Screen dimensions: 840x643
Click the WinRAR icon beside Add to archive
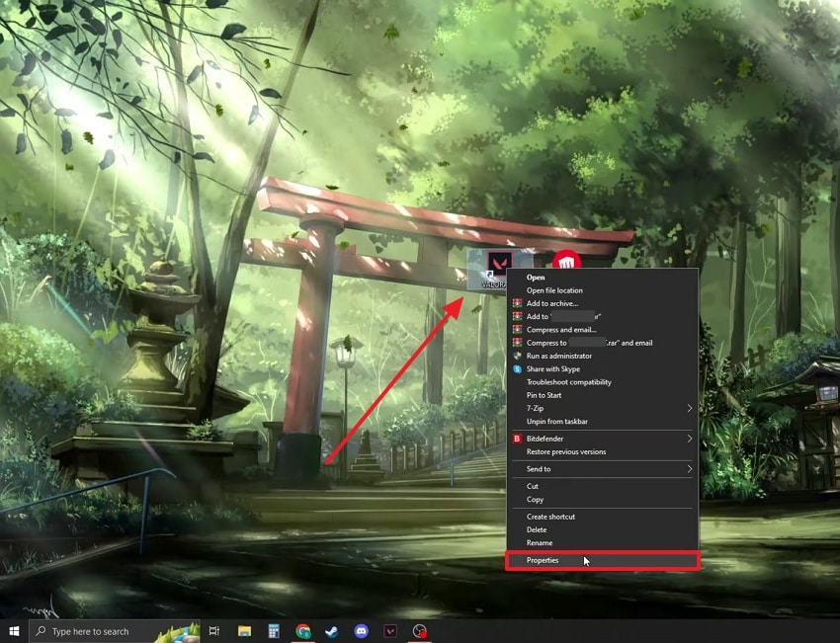(518, 303)
